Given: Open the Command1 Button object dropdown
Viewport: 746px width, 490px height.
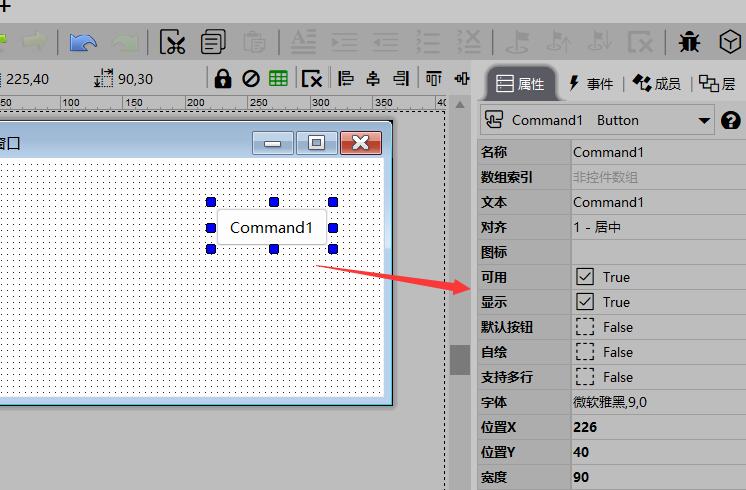Looking at the screenshot, I should coord(703,120).
